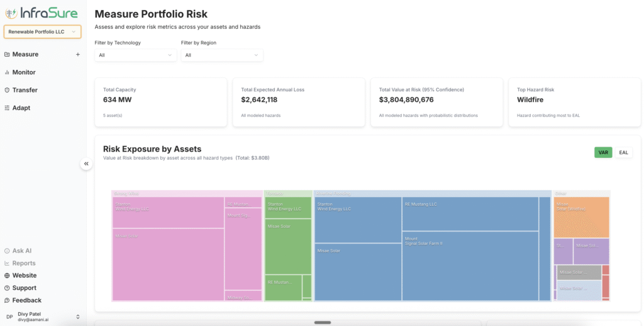Open the Website globe icon
The width and height of the screenshot is (644, 326).
pyautogui.click(x=7, y=276)
